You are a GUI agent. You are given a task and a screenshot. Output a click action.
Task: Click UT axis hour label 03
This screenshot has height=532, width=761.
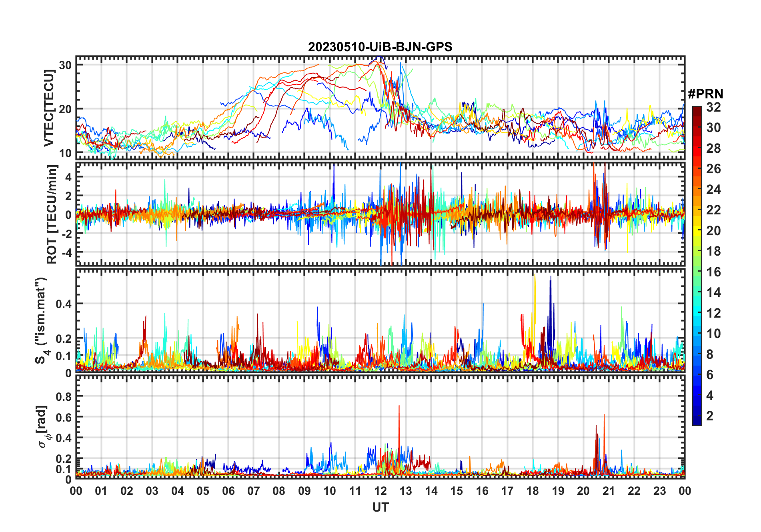pos(152,491)
